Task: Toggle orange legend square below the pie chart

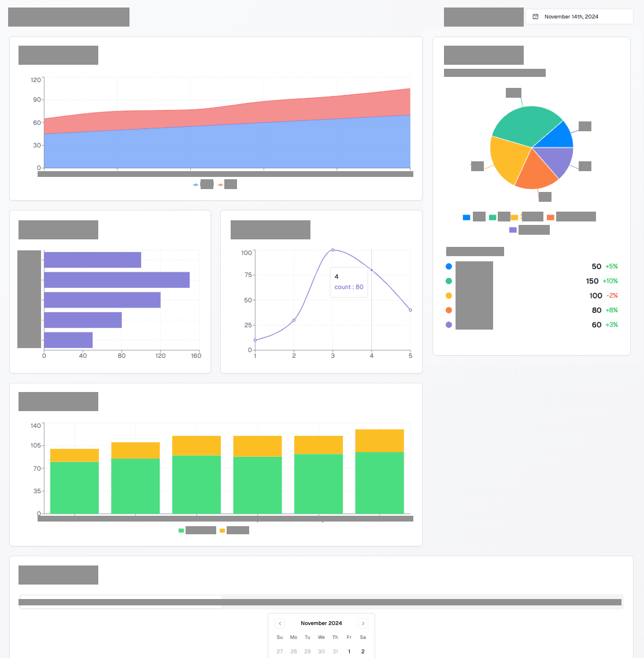Action: pyautogui.click(x=550, y=217)
